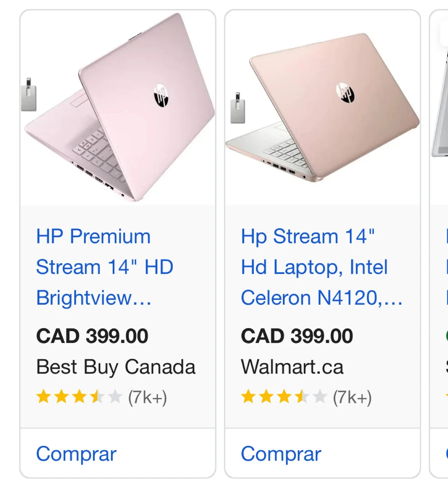Open the HP Premium Stream 14" product link
Viewport: 448px width, 486px height.
(x=105, y=267)
